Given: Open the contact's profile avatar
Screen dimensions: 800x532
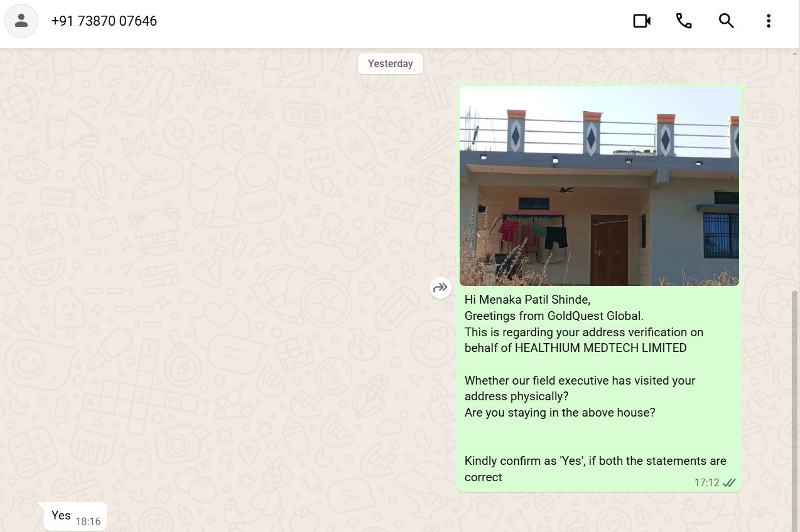Looking at the screenshot, I should coord(21,21).
